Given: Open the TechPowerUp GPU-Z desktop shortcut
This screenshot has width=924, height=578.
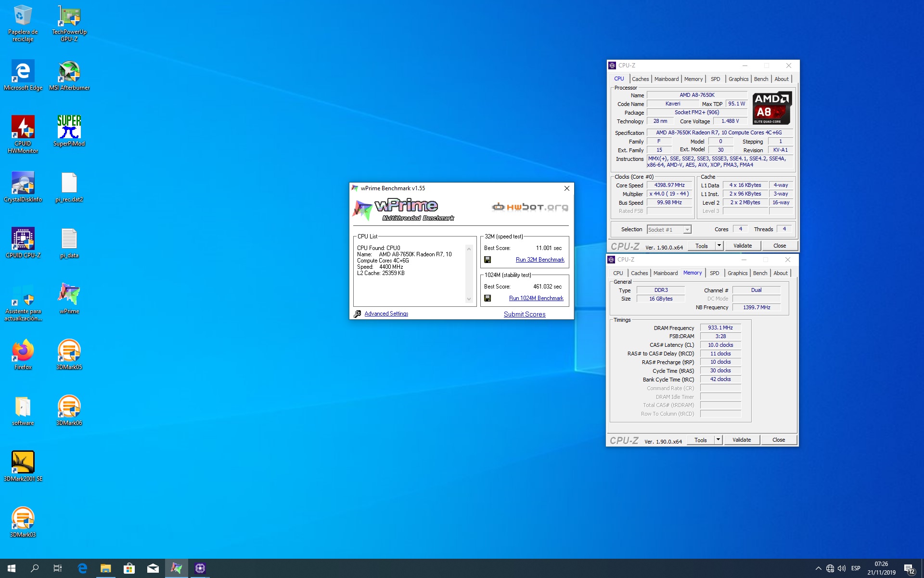Looking at the screenshot, I should (x=69, y=24).
